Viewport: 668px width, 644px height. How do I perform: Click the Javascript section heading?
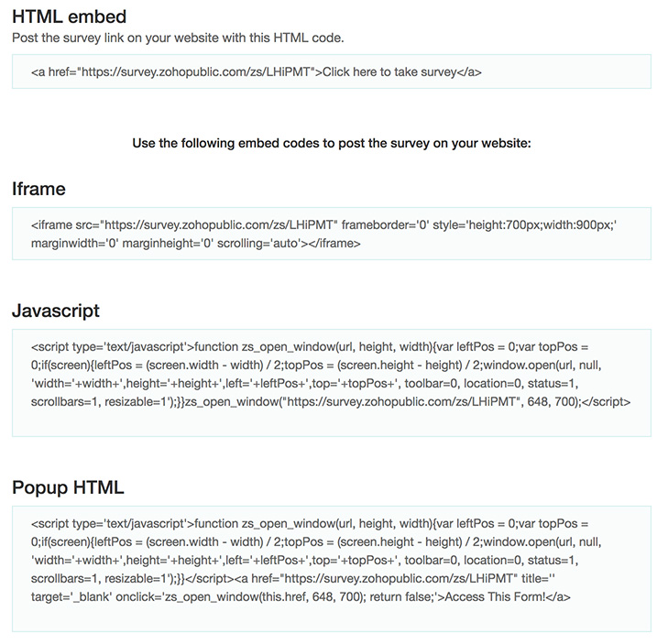(56, 311)
